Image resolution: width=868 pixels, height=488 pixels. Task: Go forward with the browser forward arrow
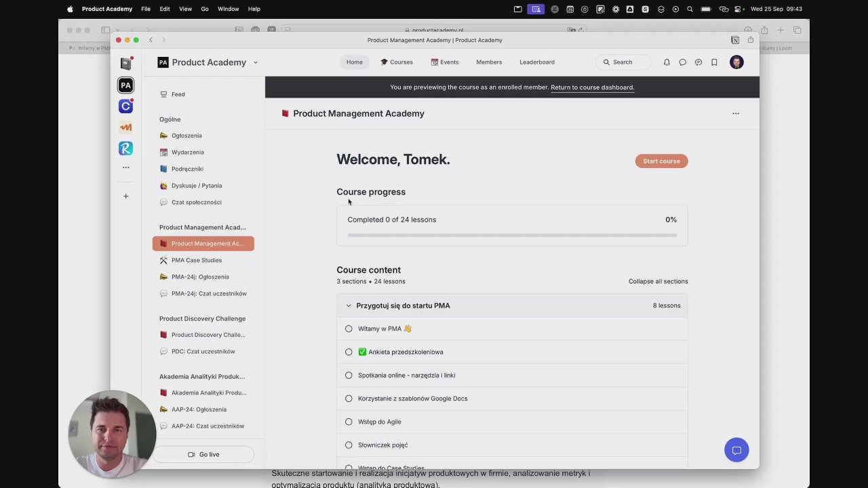pyautogui.click(x=164, y=40)
